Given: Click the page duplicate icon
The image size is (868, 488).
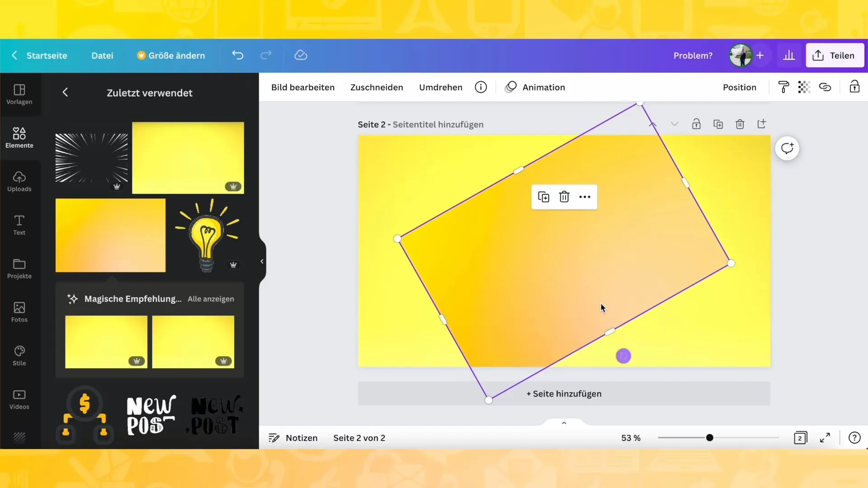Looking at the screenshot, I should [718, 124].
